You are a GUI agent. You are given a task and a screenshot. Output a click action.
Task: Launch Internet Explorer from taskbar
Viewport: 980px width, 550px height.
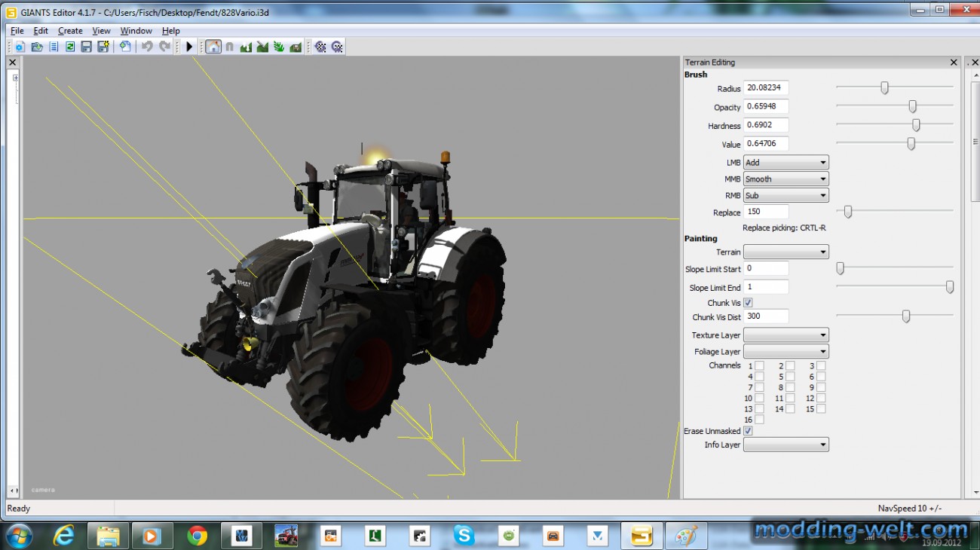[65, 535]
